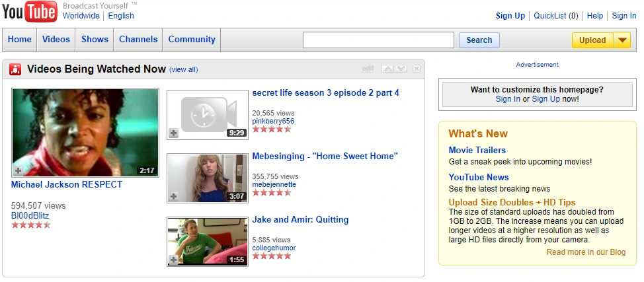The image size is (644, 282).
Task: Open the Jake and Amir: Quitting thumbnail
Action: coord(208,242)
